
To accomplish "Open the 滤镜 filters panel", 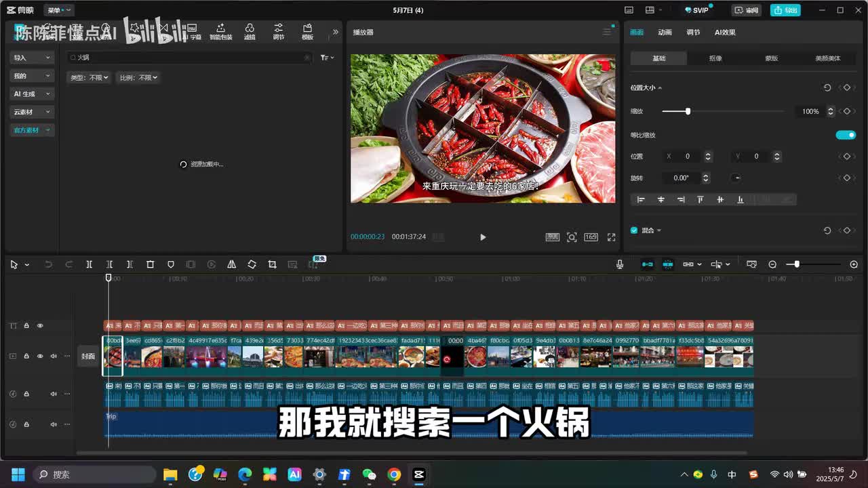I will [250, 31].
